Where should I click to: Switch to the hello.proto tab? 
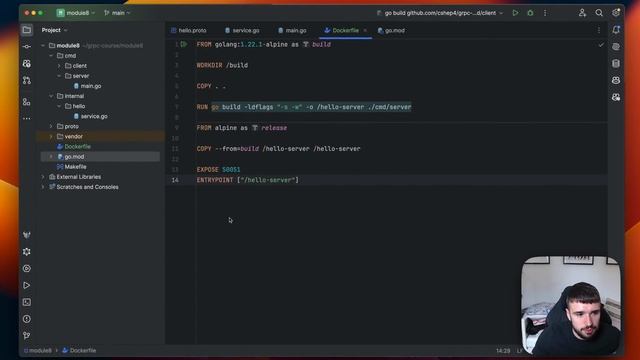pyautogui.click(x=189, y=30)
